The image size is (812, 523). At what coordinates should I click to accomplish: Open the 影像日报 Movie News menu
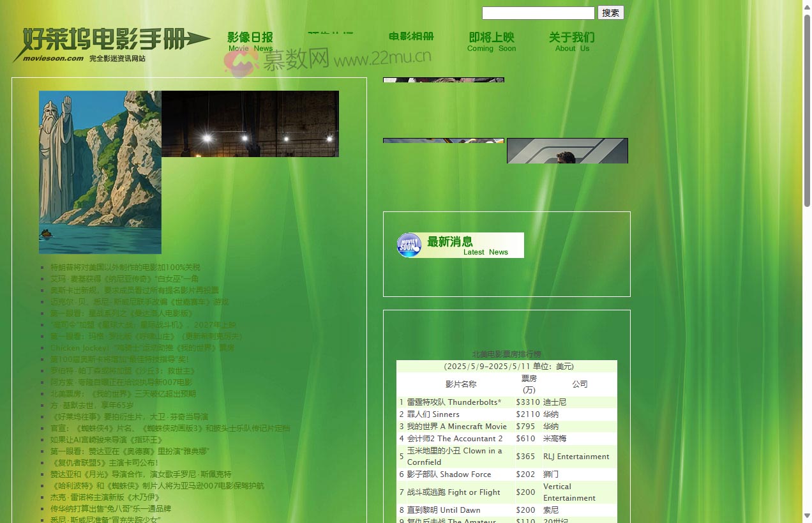pyautogui.click(x=250, y=42)
